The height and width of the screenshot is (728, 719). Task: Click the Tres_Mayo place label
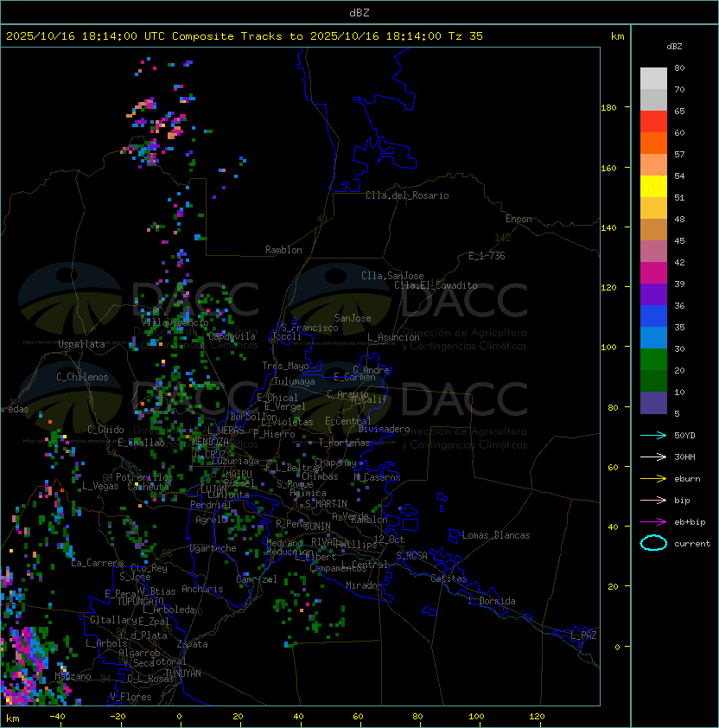pos(285,366)
